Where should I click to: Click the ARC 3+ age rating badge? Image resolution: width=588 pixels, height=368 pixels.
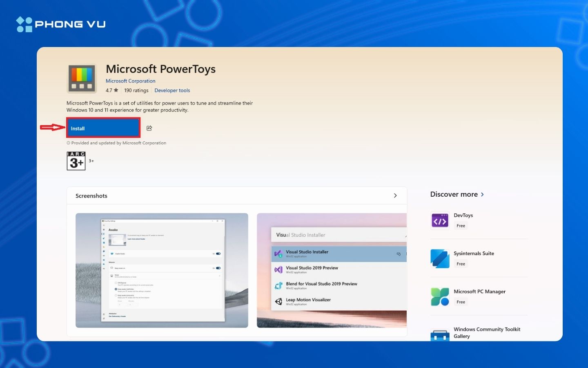click(76, 161)
